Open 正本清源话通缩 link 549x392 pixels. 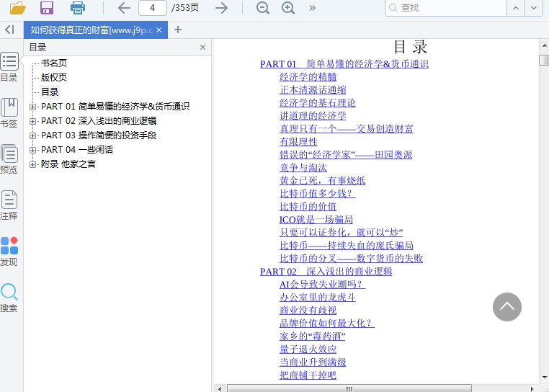[313, 89]
